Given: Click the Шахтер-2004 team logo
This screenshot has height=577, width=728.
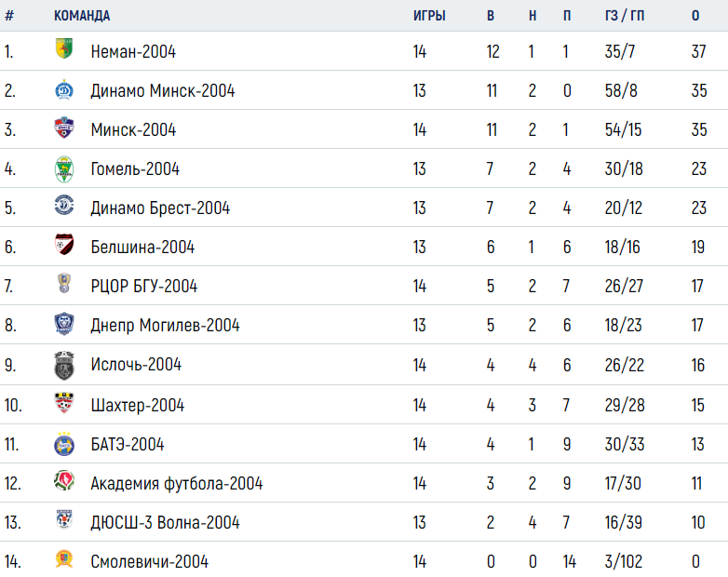Looking at the screenshot, I should tap(64, 403).
